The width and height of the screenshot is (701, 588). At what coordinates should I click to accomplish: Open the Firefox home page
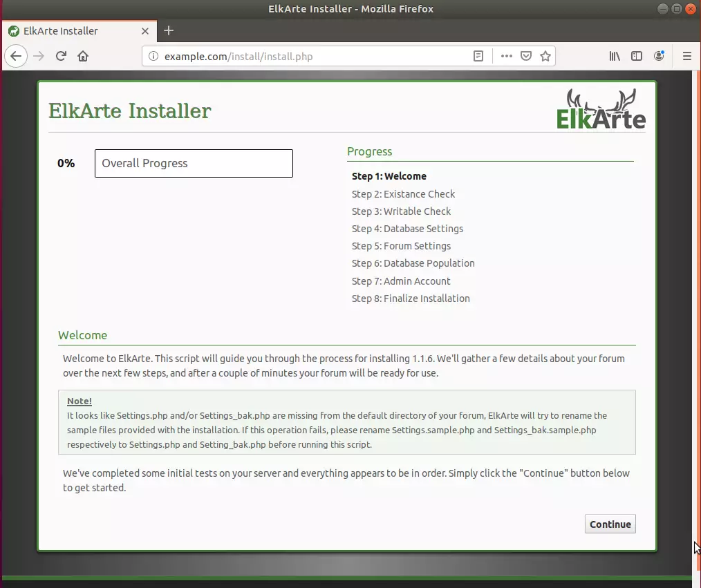(x=83, y=56)
